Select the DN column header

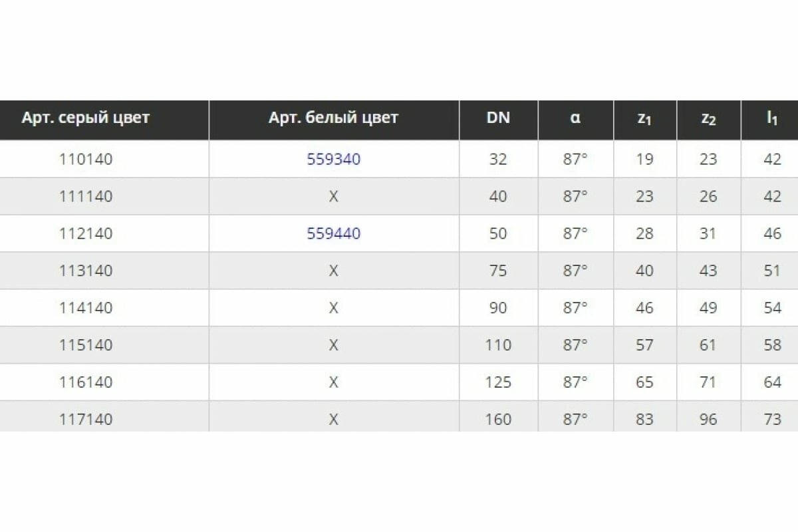pos(498,118)
